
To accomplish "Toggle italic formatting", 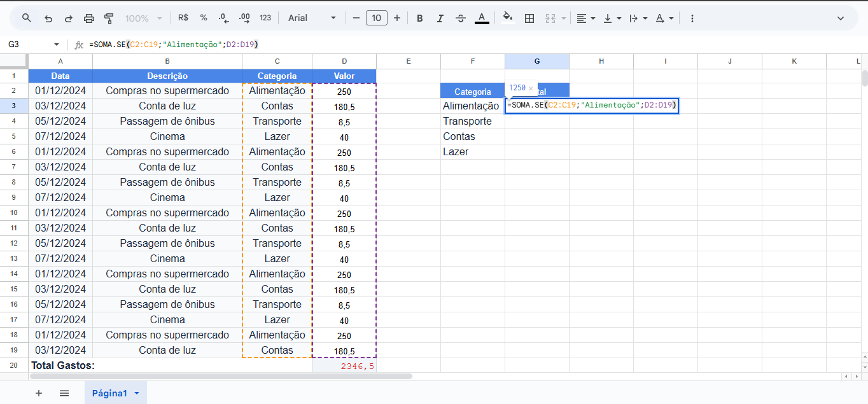I will (440, 18).
